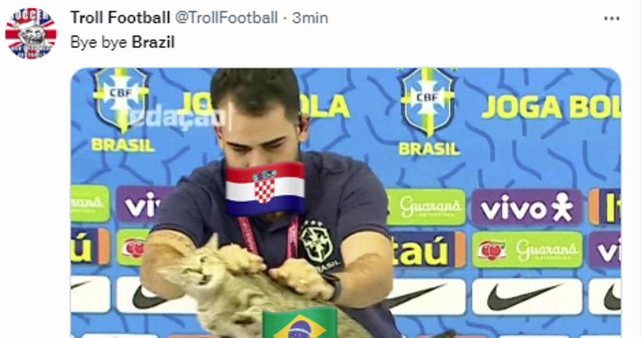This screenshot has height=338, width=644.
Task: Open the Troll Football display name link
Action: pyautogui.click(x=120, y=18)
